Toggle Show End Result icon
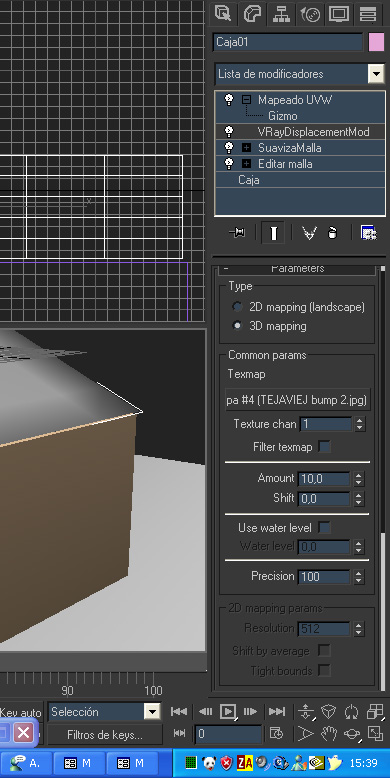390x778 pixels. 273,233
